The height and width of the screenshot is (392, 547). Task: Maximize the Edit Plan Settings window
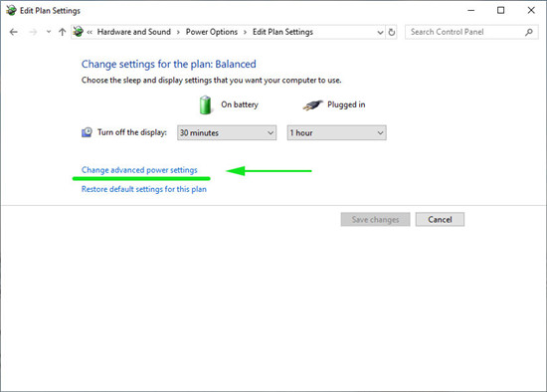(500, 11)
